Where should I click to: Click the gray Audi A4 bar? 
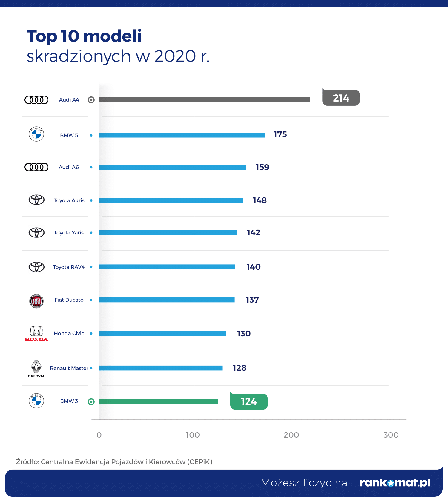205,100
